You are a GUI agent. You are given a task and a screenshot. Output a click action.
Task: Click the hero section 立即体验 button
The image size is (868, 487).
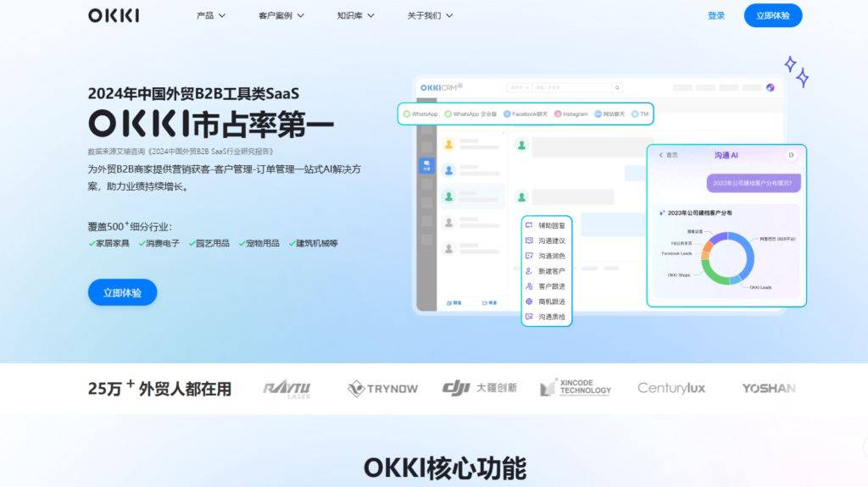122,292
